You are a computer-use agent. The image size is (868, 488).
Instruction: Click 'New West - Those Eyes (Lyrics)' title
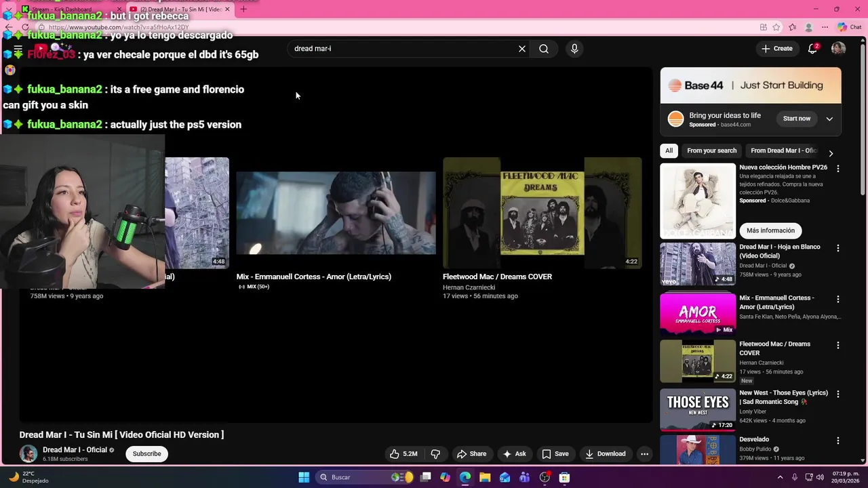(783, 397)
